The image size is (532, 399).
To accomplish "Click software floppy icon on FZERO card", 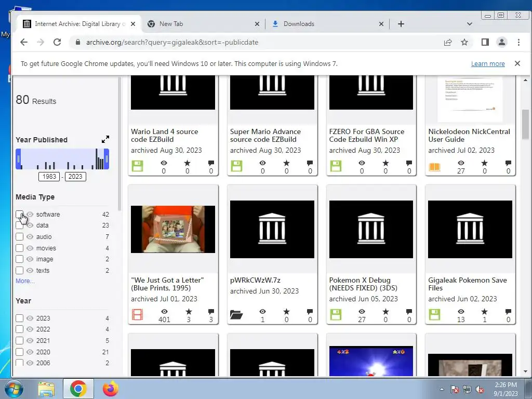I will [336, 166].
